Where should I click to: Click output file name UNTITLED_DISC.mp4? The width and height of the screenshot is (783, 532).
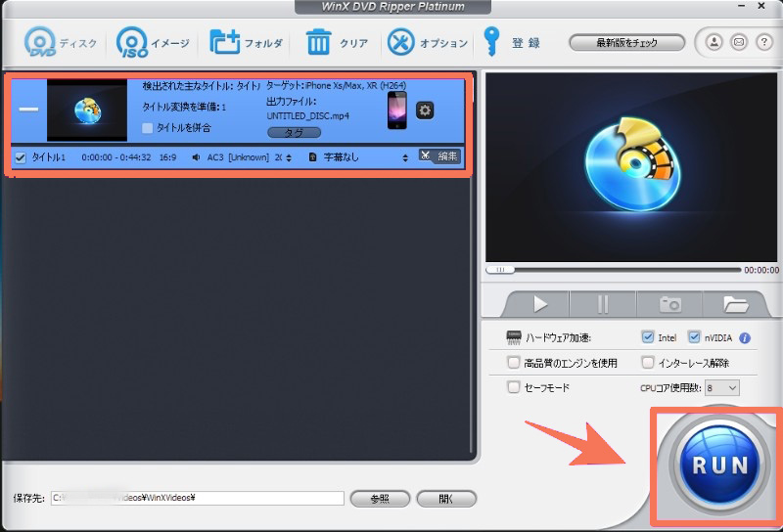point(308,116)
